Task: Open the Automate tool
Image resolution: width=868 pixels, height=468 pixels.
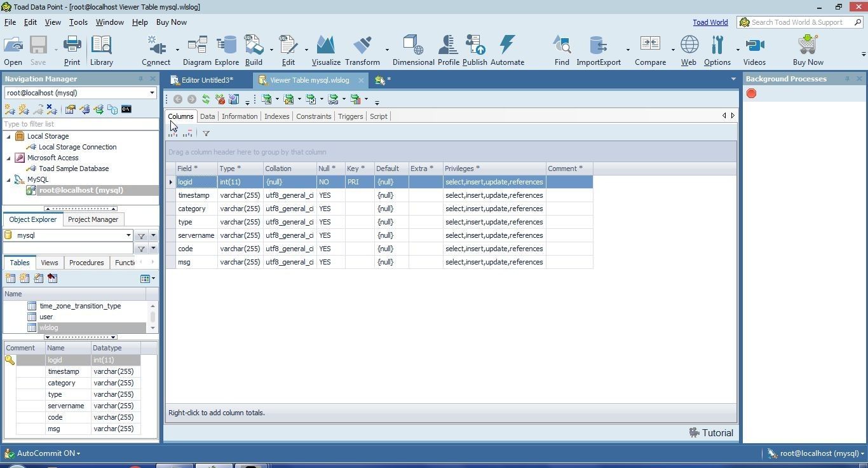Action: coord(507,51)
